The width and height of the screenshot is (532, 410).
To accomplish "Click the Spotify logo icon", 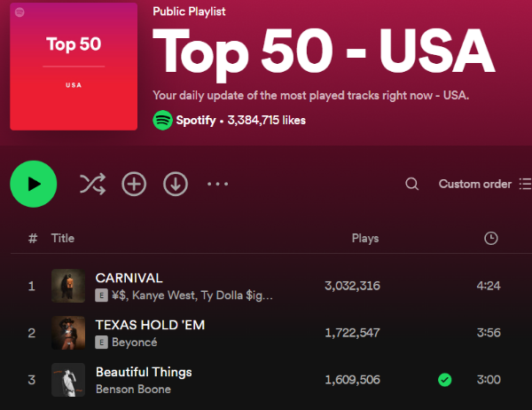I will pyautogui.click(x=162, y=120).
